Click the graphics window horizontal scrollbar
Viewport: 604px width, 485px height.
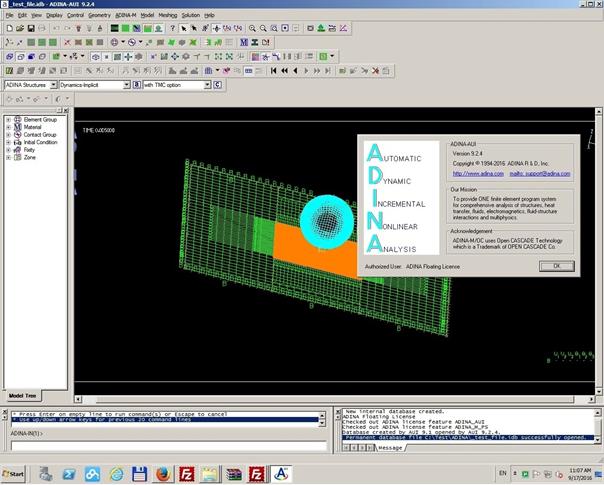pyautogui.click(x=335, y=399)
